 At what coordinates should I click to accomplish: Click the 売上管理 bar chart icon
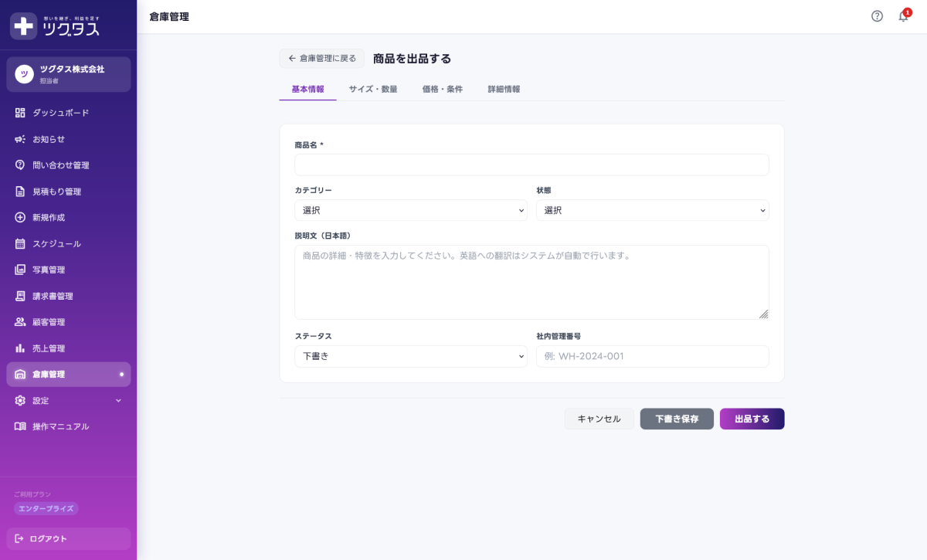[20, 348]
